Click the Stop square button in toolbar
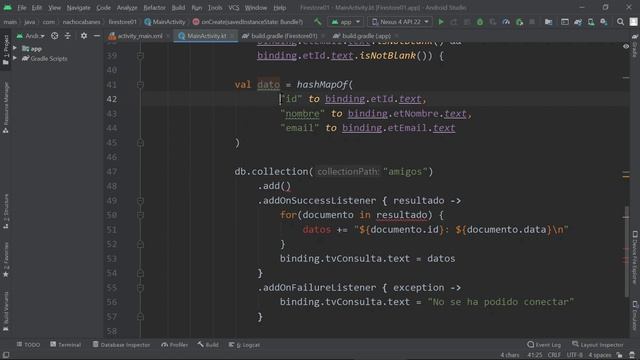This screenshot has width=640, height=360. [532, 22]
